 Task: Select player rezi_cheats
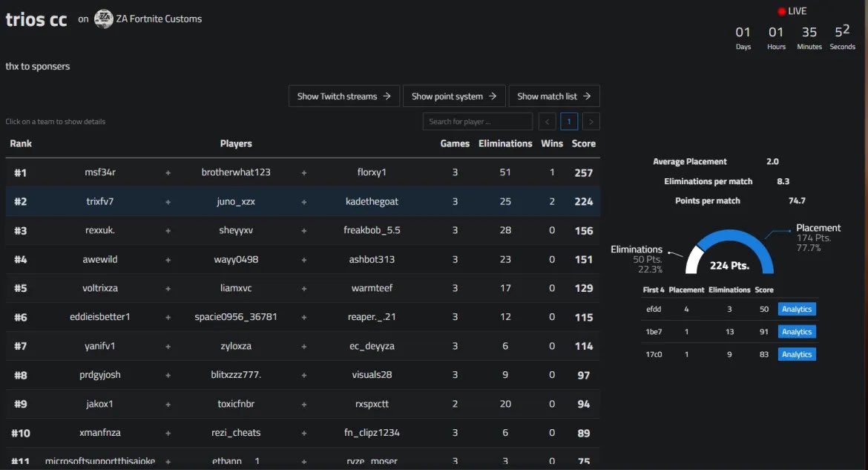(236, 433)
